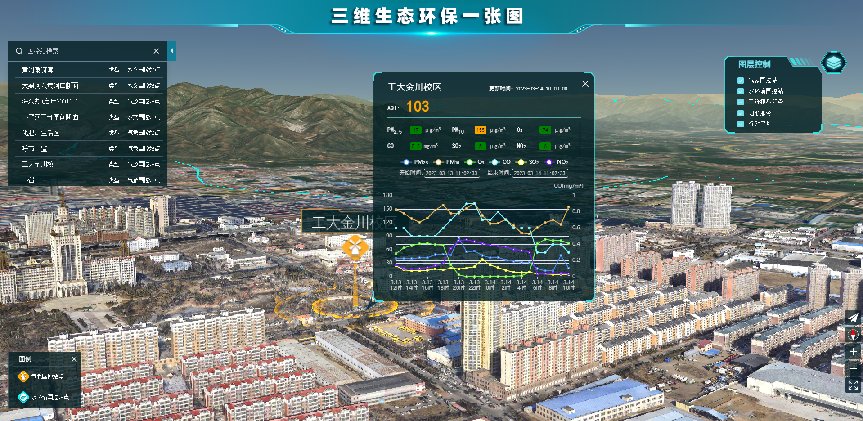Click the orange map marker for 工大金川校区
Screen dimensions: 863x421
pos(353,248)
